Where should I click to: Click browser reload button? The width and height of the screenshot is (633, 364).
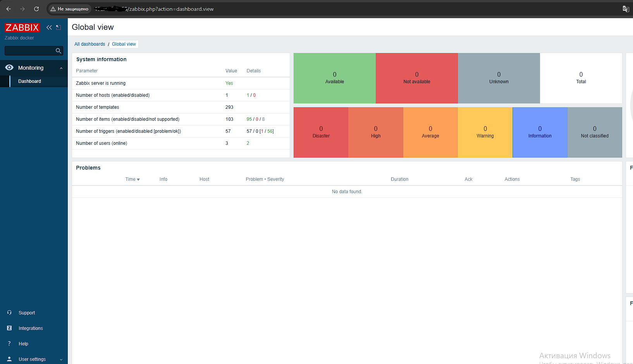(36, 9)
